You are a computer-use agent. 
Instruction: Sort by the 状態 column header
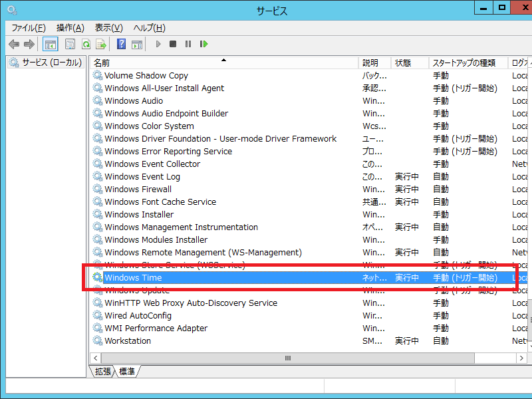click(410, 63)
